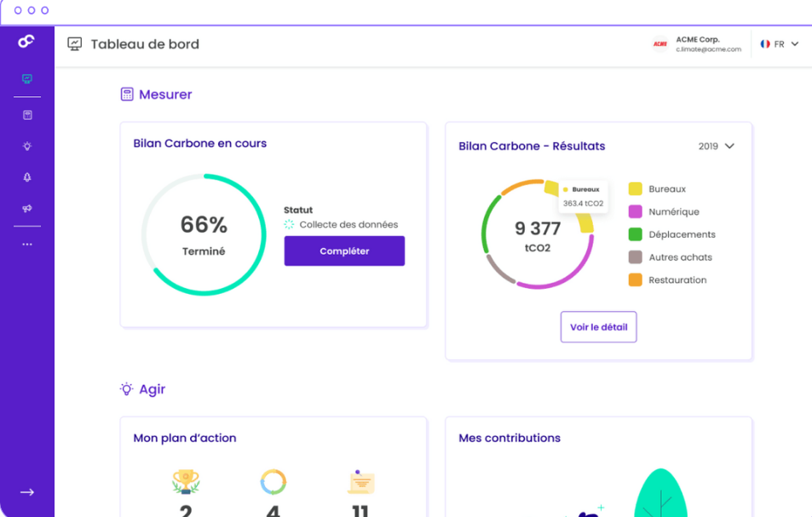Open the dashboard icon in the sidebar
This screenshot has height=517, width=812.
[x=26, y=78]
